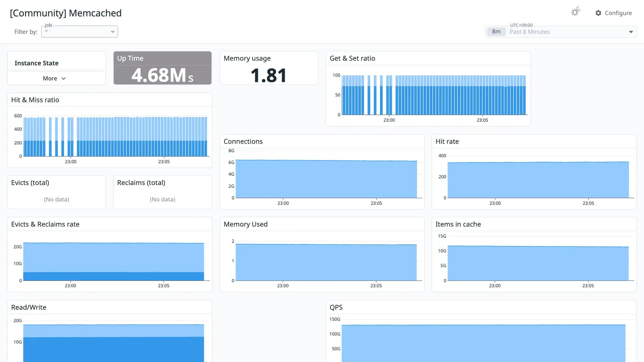Click the (No data) text under Reclaims (total)

pyautogui.click(x=163, y=199)
